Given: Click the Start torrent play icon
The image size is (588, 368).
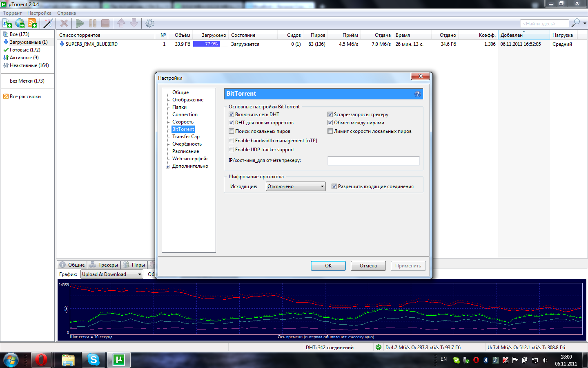Looking at the screenshot, I should click(x=80, y=23).
